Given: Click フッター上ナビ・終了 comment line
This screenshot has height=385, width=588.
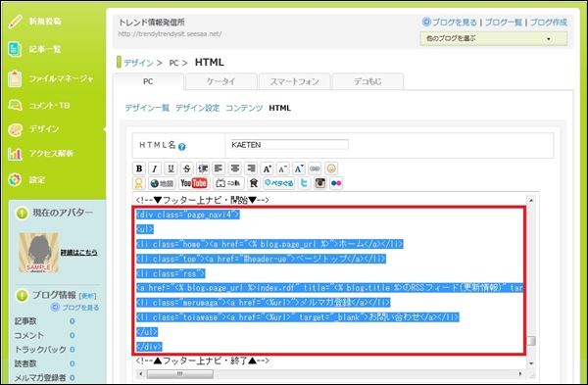Looking at the screenshot, I should point(203,361).
